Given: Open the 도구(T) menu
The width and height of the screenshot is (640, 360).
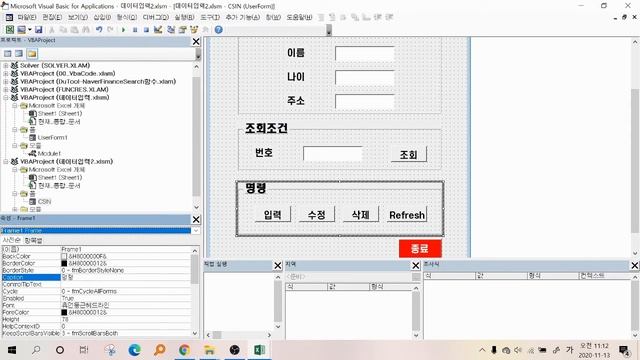Looking at the screenshot, I should (210, 17).
